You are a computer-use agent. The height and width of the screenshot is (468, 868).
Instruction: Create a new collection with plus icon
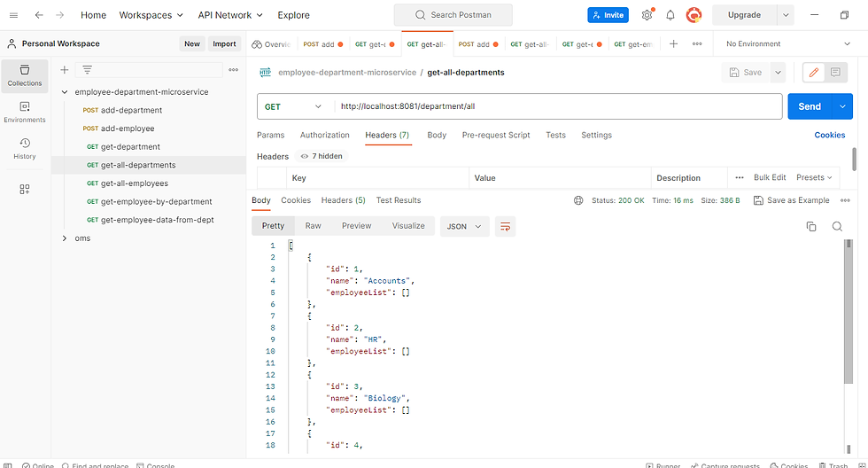coord(64,70)
